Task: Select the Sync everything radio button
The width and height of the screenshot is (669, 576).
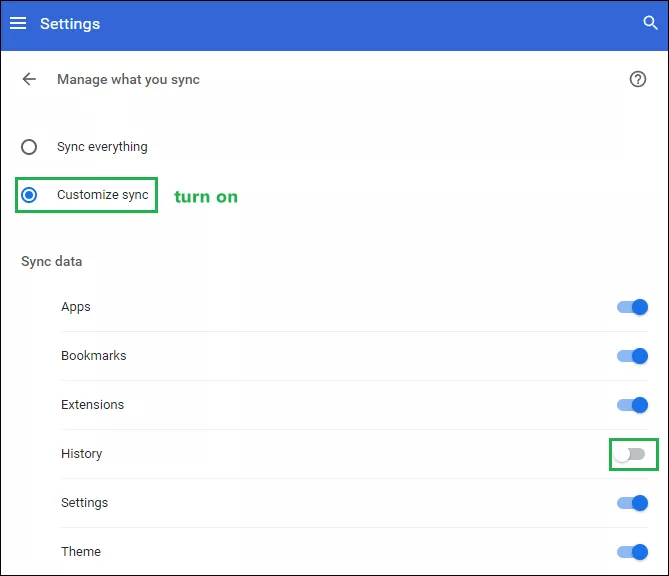Action: pyautogui.click(x=29, y=147)
